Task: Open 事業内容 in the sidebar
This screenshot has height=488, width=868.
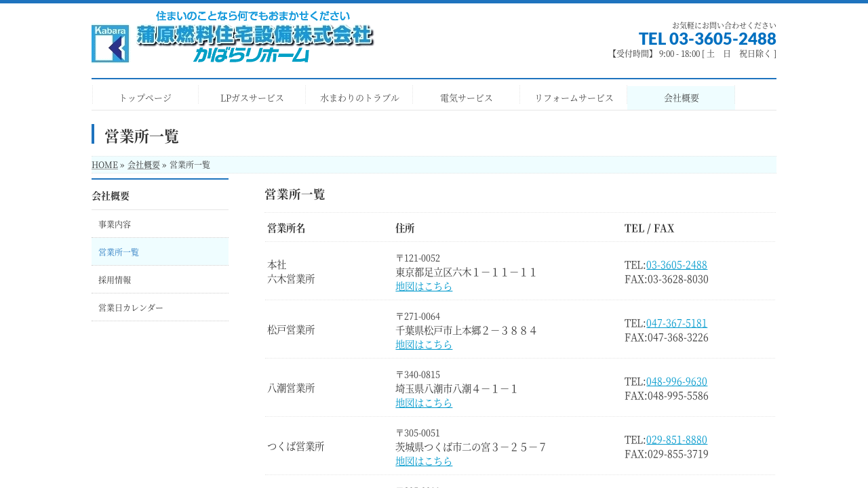Action: click(x=115, y=224)
